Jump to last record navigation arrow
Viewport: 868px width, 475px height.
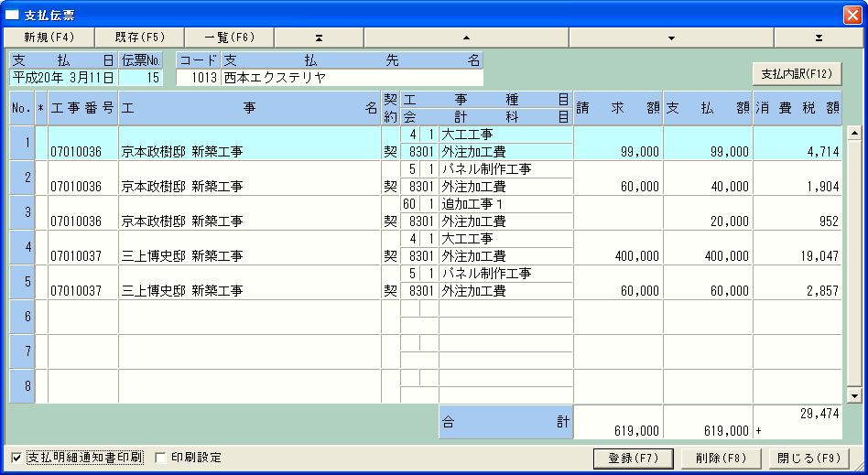[x=819, y=38]
